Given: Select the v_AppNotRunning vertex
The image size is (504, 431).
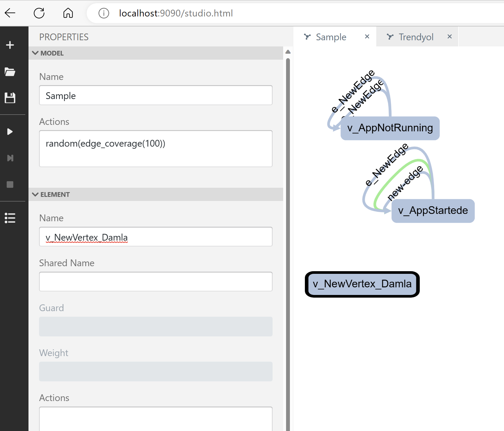Looking at the screenshot, I should coord(390,128).
